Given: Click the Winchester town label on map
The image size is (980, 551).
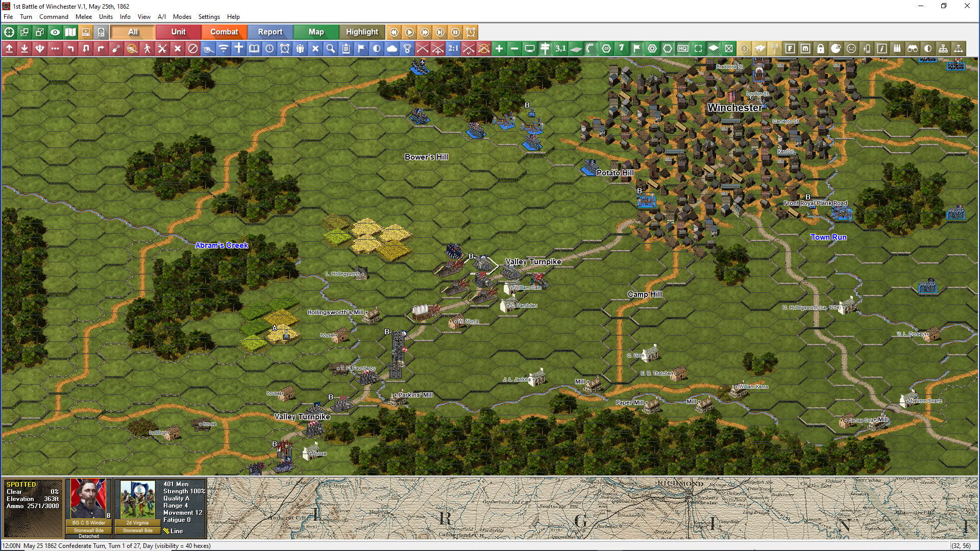Looking at the screenshot, I should pos(735,108).
